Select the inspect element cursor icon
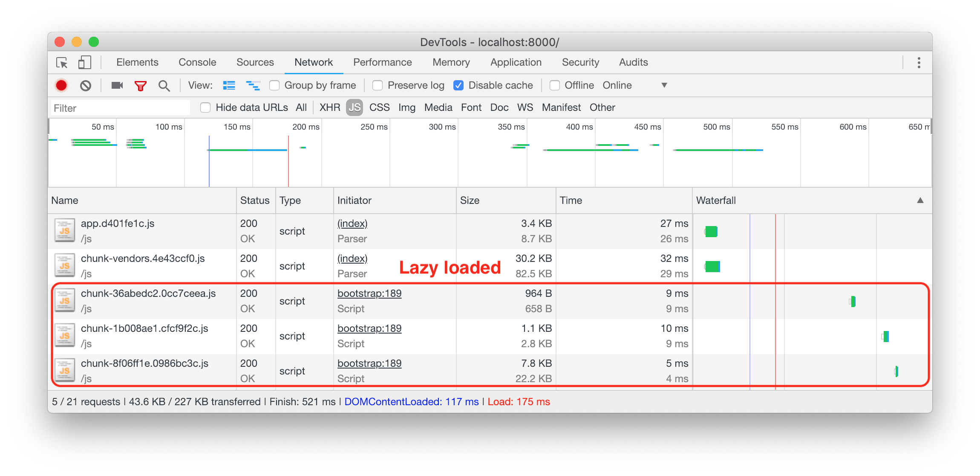The height and width of the screenshot is (476, 980). click(x=62, y=63)
